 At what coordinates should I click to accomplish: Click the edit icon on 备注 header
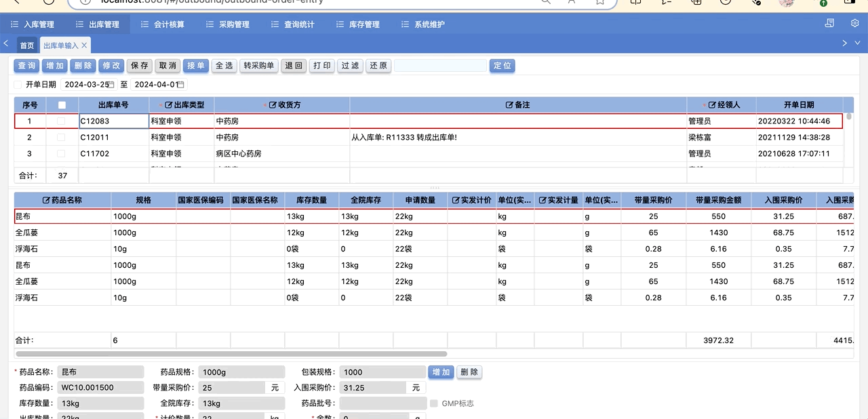click(509, 105)
